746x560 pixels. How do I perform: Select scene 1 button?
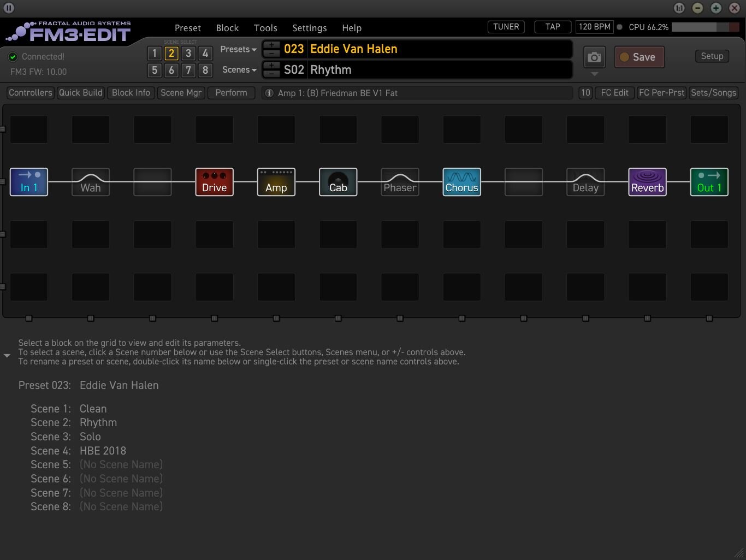pyautogui.click(x=154, y=53)
